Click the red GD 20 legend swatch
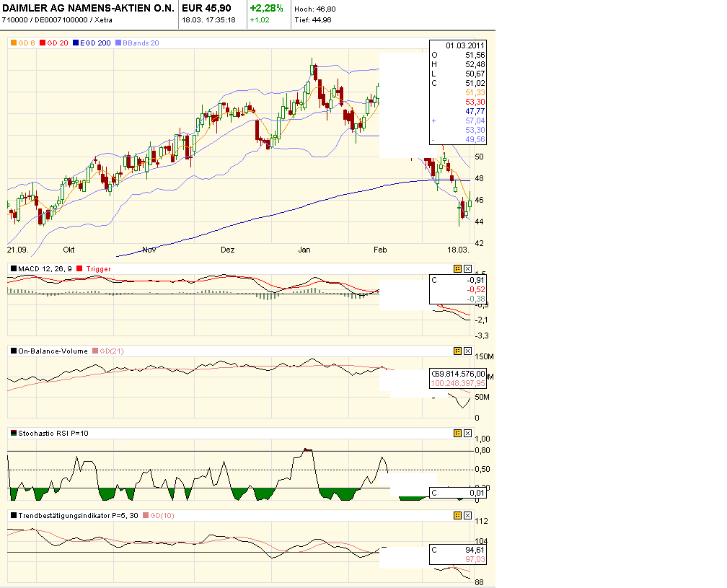 click(x=42, y=43)
